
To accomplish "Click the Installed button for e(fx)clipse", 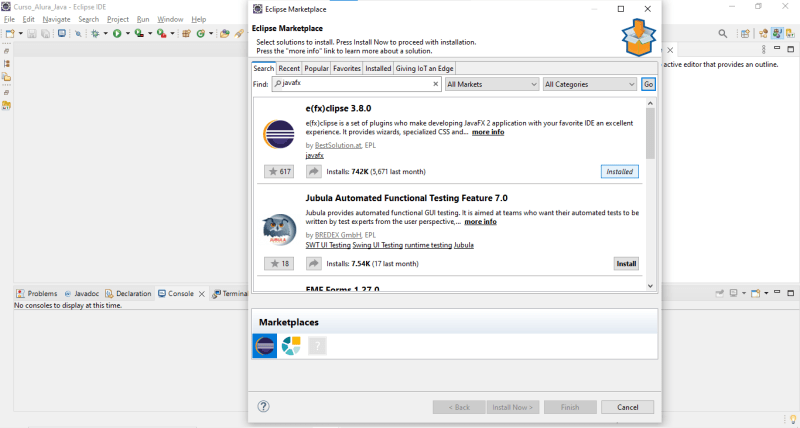I will coord(620,171).
